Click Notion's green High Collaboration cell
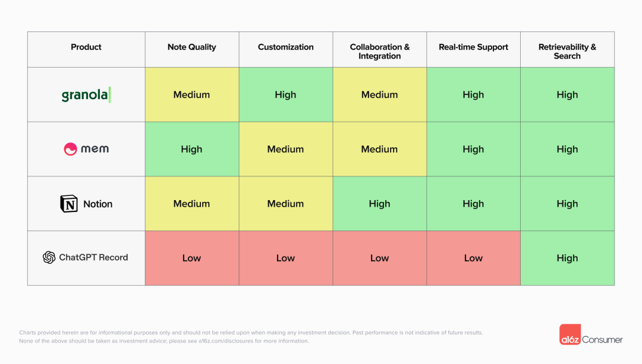The image size is (642, 364). point(379,204)
